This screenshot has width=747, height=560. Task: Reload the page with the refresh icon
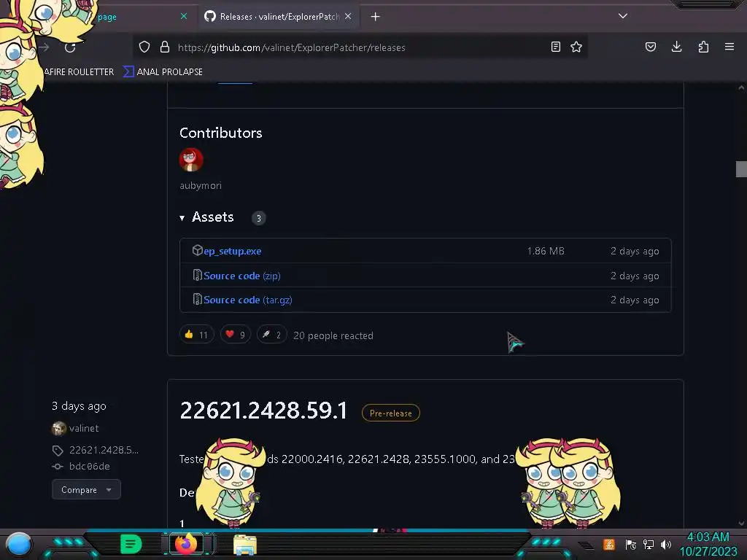pos(70,47)
